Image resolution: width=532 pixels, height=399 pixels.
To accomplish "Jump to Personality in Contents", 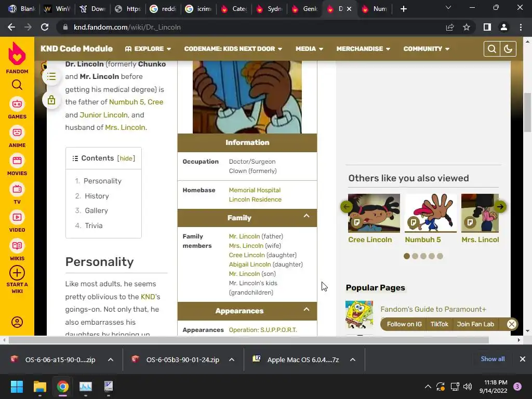I will click(102, 181).
